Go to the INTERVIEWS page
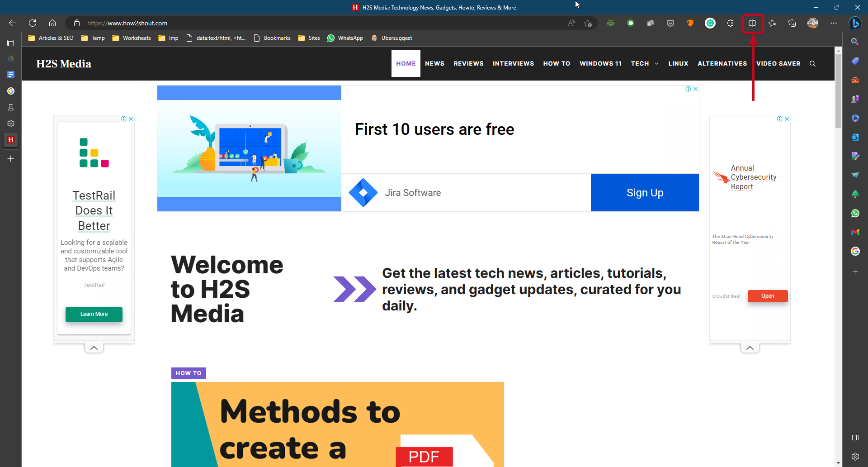868x467 pixels. pyautogui.click(x=513, y=63)
